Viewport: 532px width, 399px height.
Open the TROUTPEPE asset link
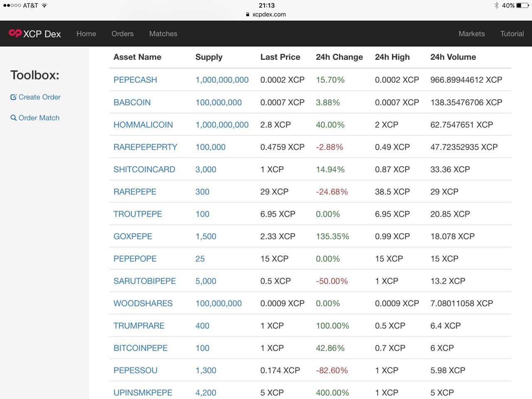pyautogui.click(x=138, y=214)
